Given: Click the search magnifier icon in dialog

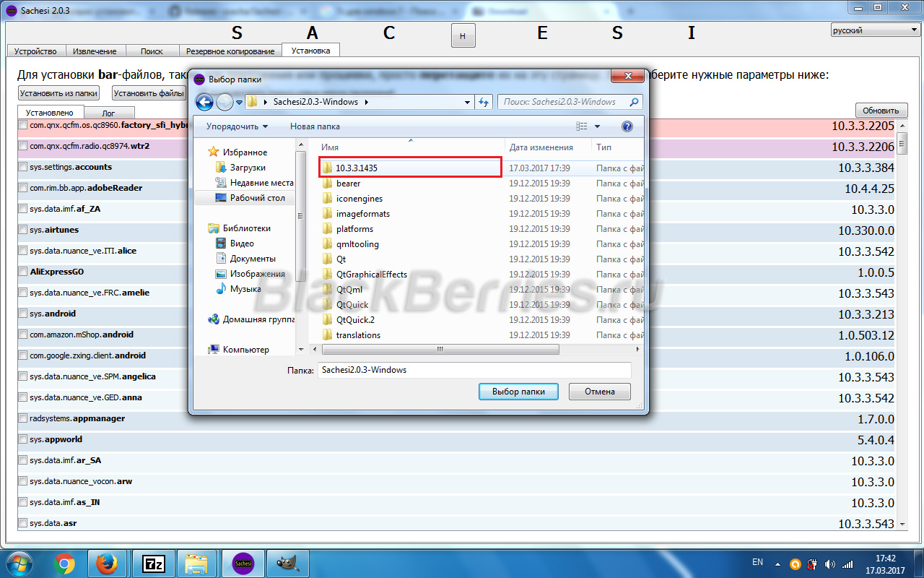Looking at the screenshot, I should pos(635,102).
